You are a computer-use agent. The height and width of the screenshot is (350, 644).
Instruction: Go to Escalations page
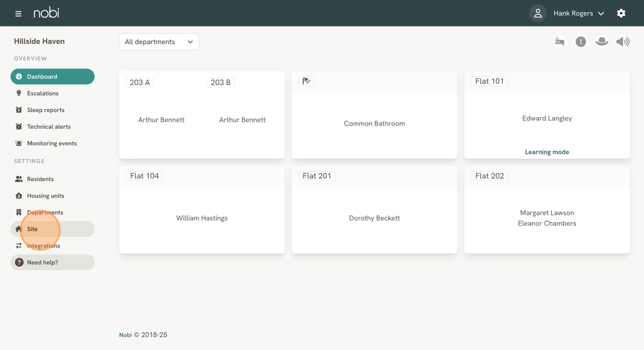click(x=43, y=93)
